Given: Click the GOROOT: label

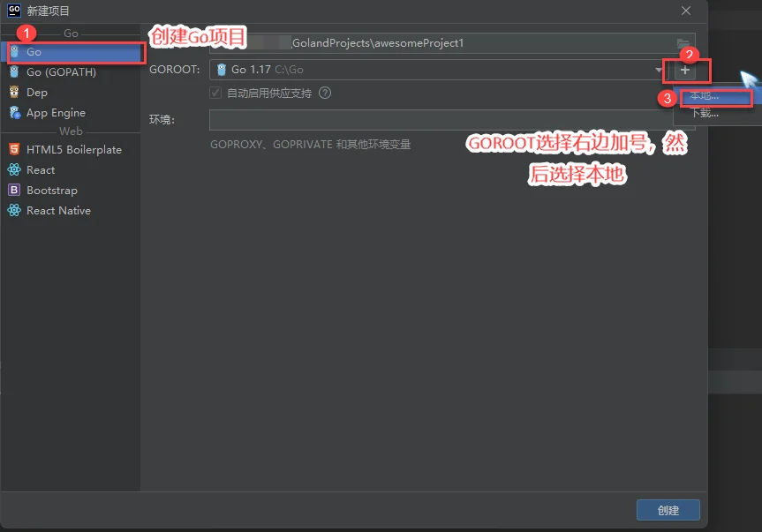Looking at the screenshot, I should coord(175,70).
